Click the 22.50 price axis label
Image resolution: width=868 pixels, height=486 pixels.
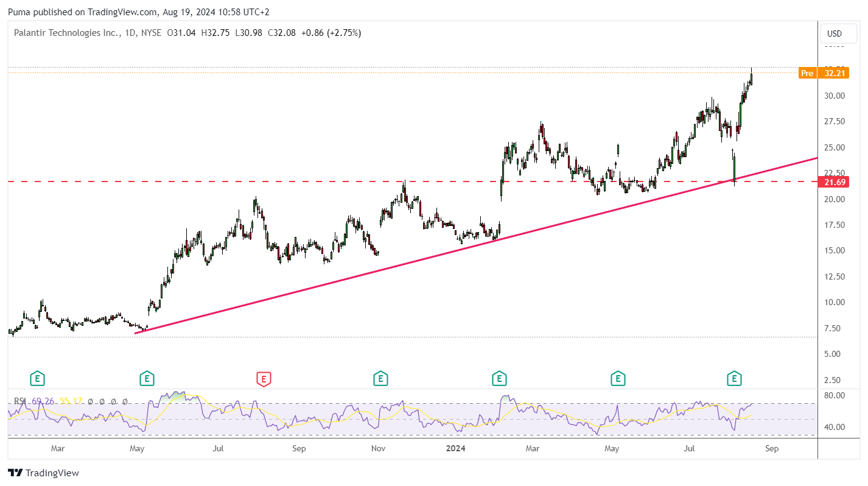(833, 173)
